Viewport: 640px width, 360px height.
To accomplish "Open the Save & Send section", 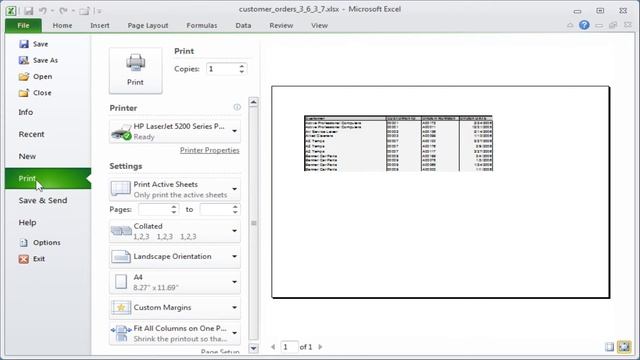I will click(43, 200).
